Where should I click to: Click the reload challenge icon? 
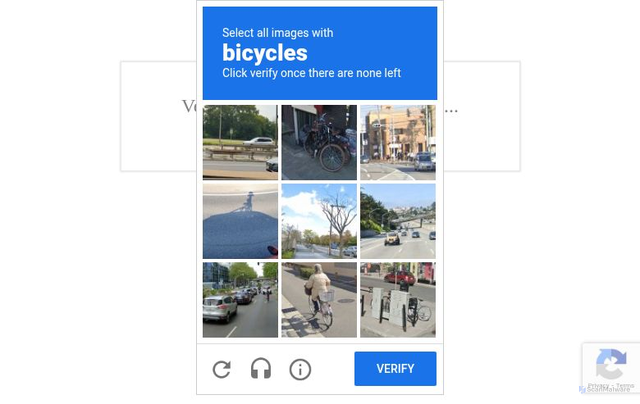[222, 369]
